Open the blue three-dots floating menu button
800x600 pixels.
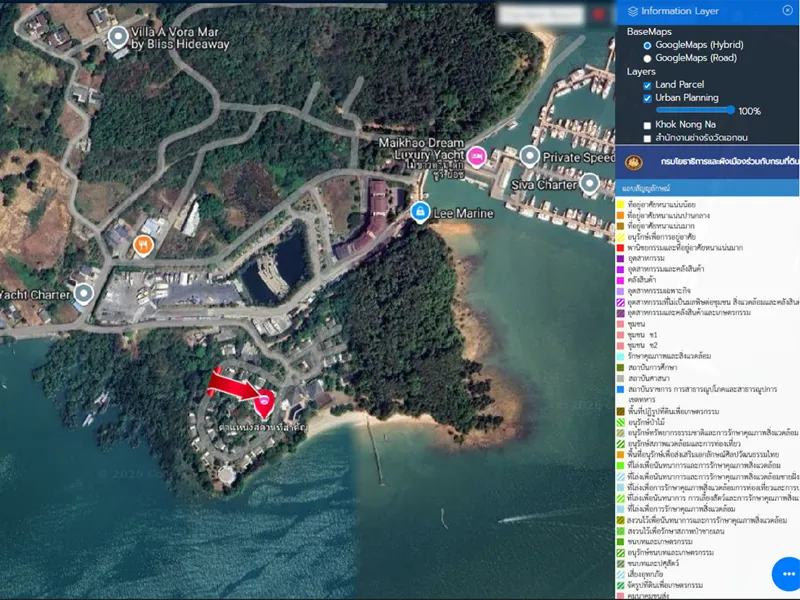tap(788, 575)
